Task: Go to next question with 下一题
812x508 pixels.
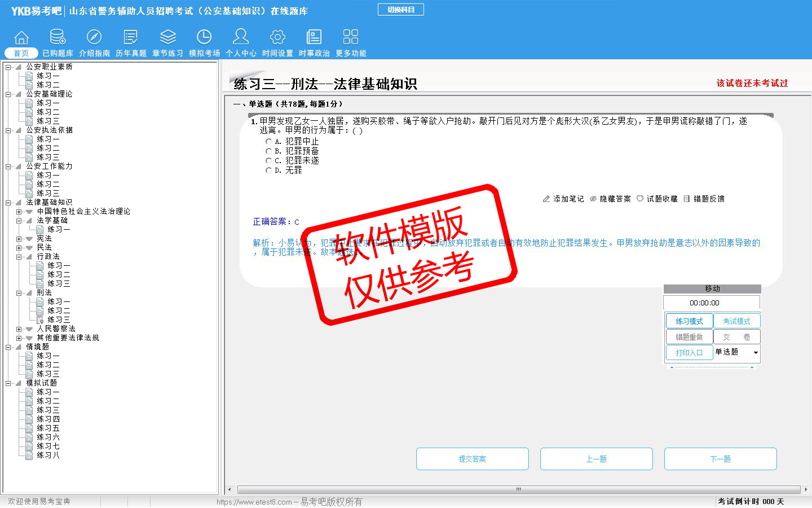Action: pos(720,459)
